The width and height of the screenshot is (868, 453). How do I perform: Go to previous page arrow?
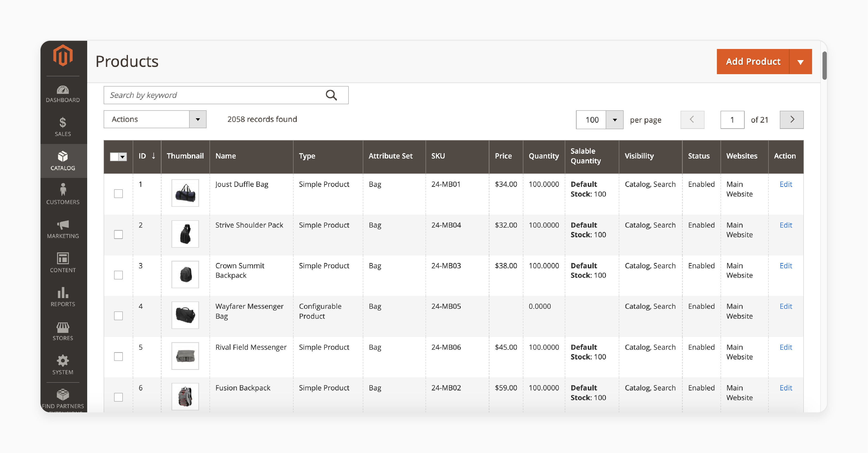click(x=692, y=119)
